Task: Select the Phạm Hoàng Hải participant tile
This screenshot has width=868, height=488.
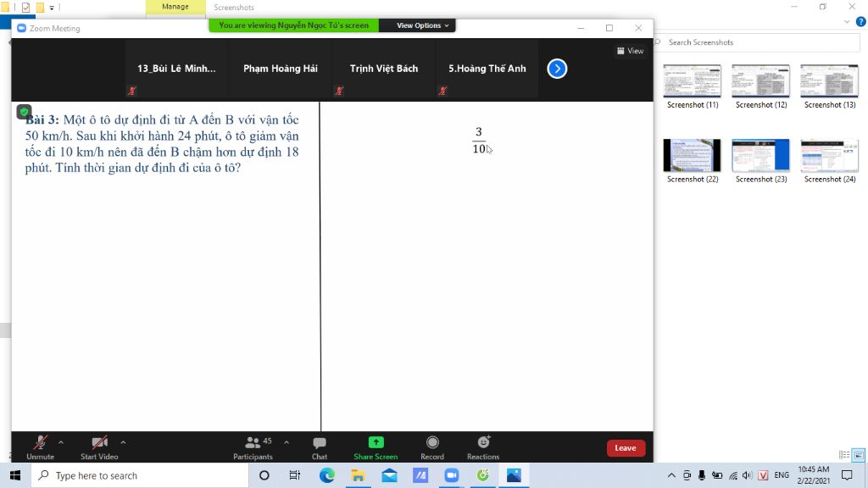Action: [x=280, y=69]
